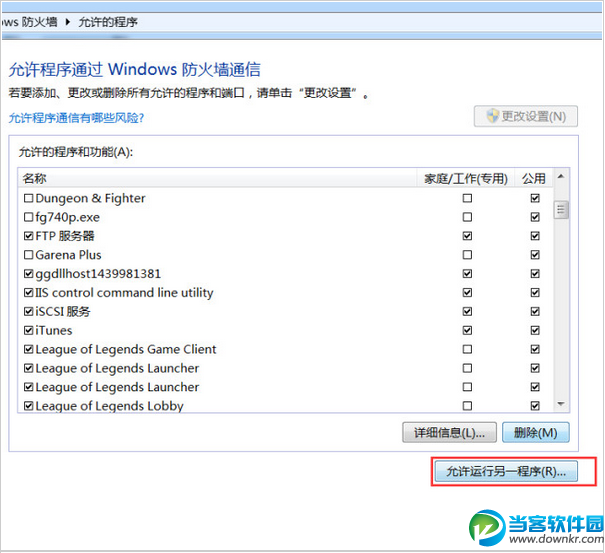Click scrollbar up arrow in program list
Image resolution: width=605 pixels, height=553 pixels.
tap(561, 176)
